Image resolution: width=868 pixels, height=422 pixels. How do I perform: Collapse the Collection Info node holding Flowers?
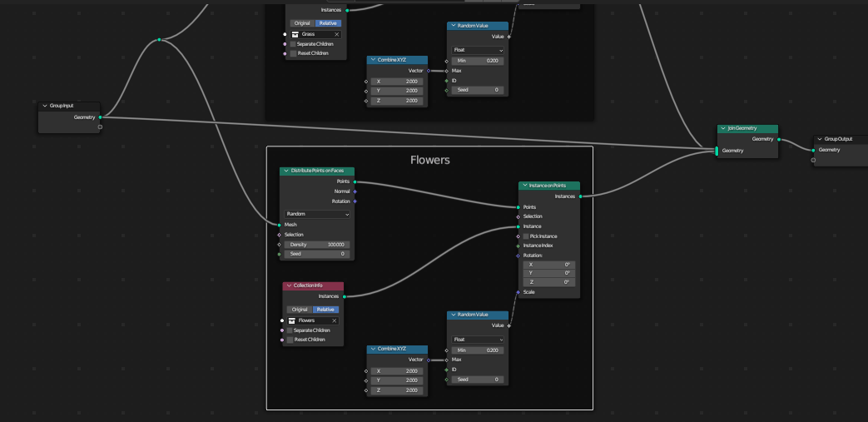(x=289, y=285)
